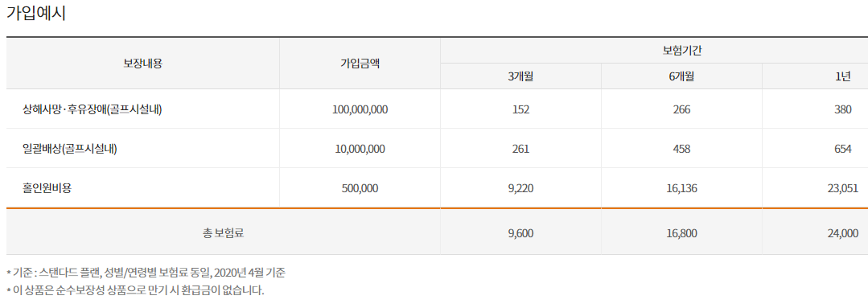The width and height of the screenshot is (868, 304).
Task: Select the 3개월 period column header
Action: [x=520, y=76]
